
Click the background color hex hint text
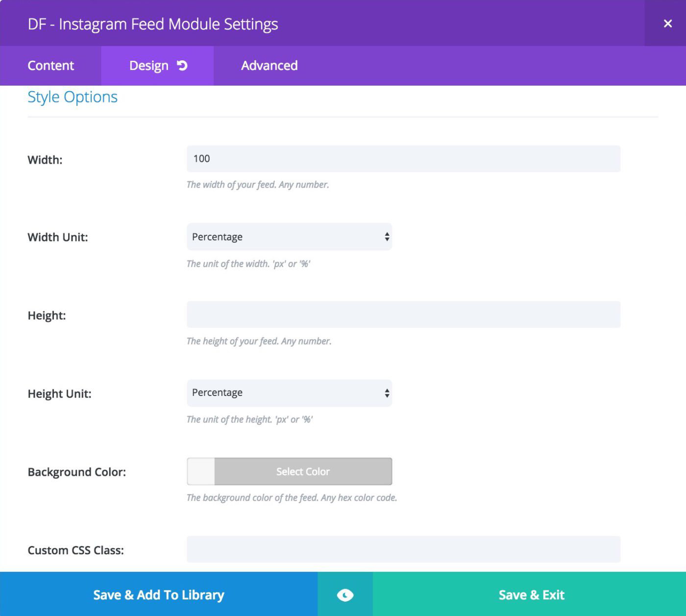coord(292,498)
